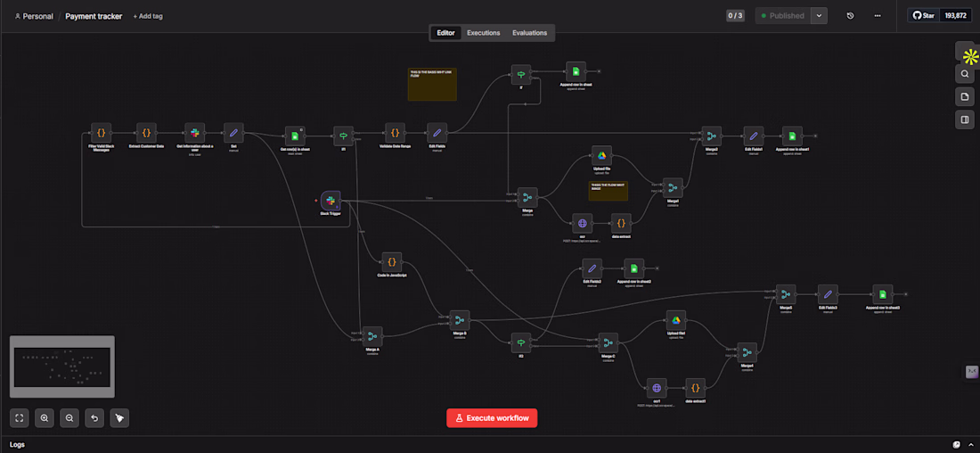Image resolution: width=980 pixels, height=453 pixels.
Task: Select the Slack Trigger node
Action: [331, 201]
